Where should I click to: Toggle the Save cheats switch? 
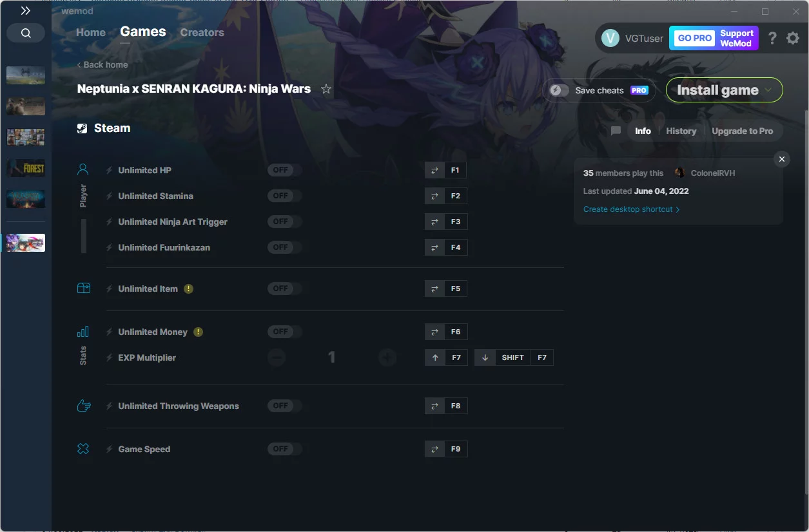[559, 90]
